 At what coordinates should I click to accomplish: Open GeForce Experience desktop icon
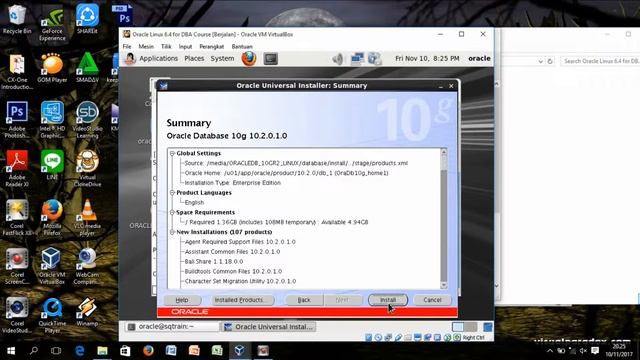coord(52,23)
